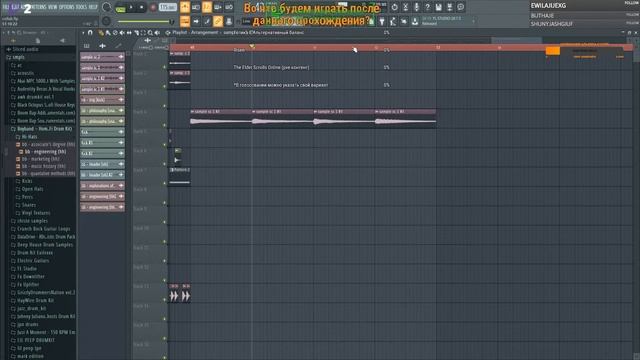Viewport: 640px width, 360px height.
Task: Choose the Select tool in Playlist toolbar
Action: pos(143,33)
